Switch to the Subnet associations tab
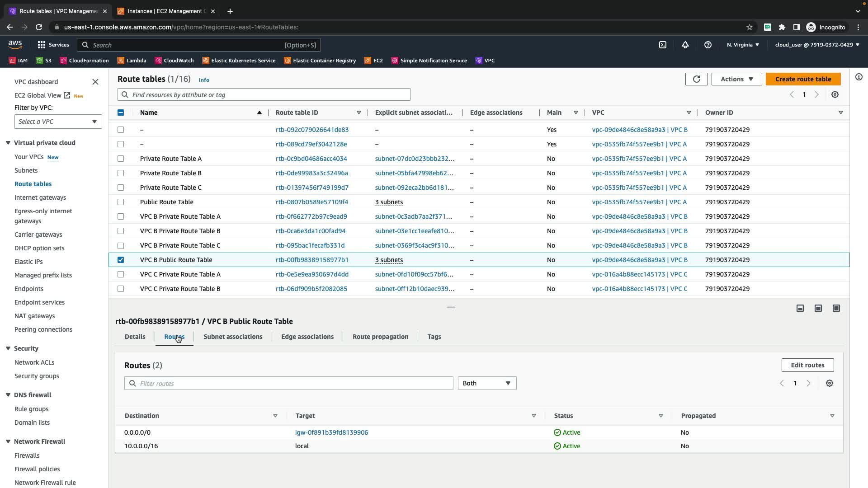 tap(233, 337)
